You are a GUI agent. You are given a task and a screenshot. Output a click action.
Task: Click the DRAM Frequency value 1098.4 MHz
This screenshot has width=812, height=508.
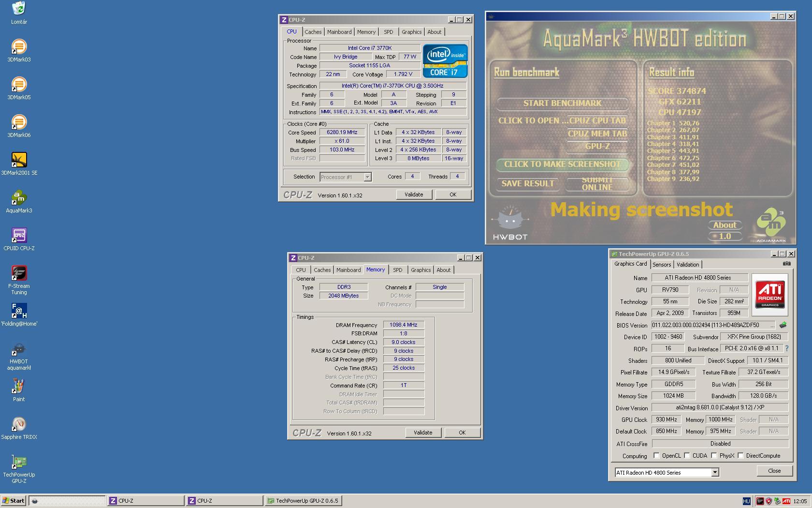[404, 325]
